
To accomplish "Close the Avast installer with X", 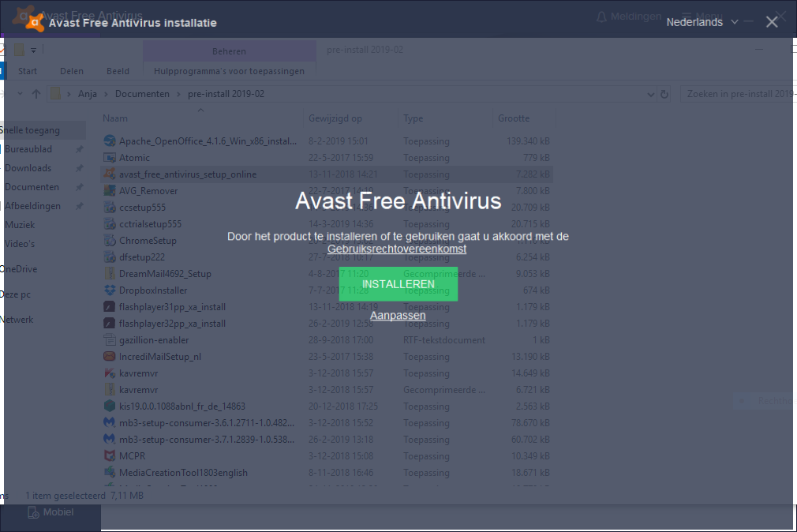I will click(772, 22).
